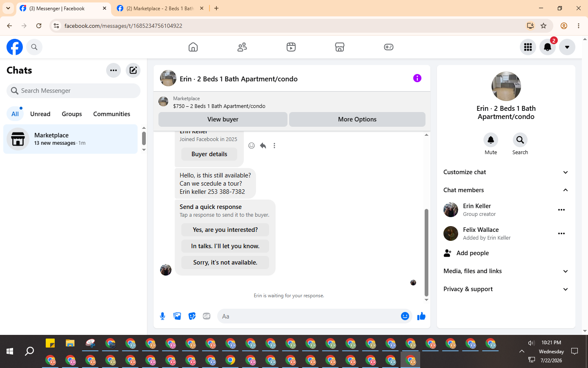Open the Notifications bell with badge
Screen dimensions: 588x368
(x=548, y=47)
